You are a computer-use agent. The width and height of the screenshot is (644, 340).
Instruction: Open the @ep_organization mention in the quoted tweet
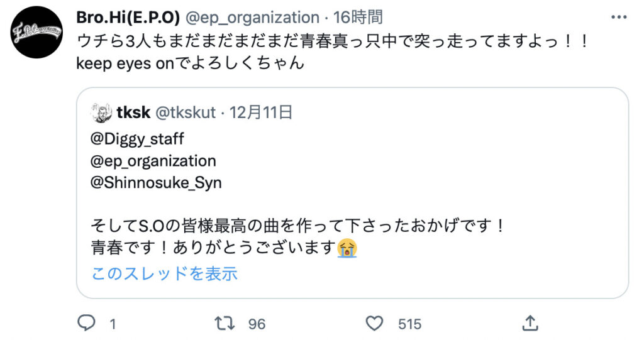pyautogui.click(x=153, y=160)
